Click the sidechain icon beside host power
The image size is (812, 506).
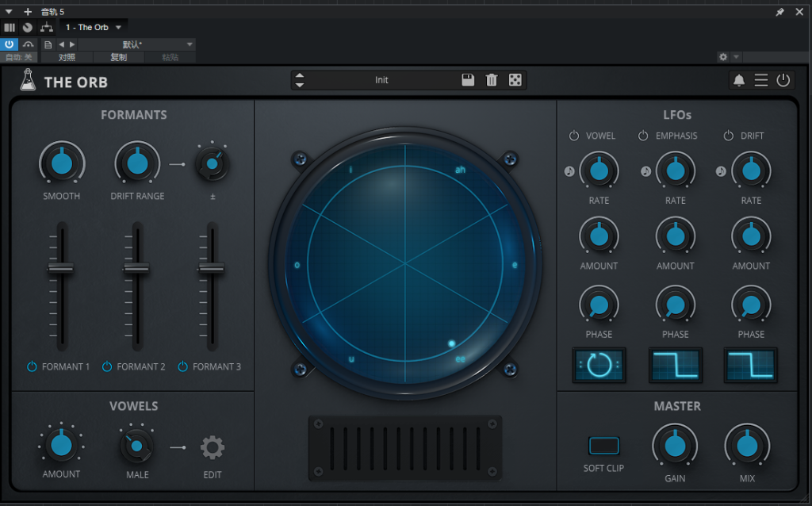[28, 44]
